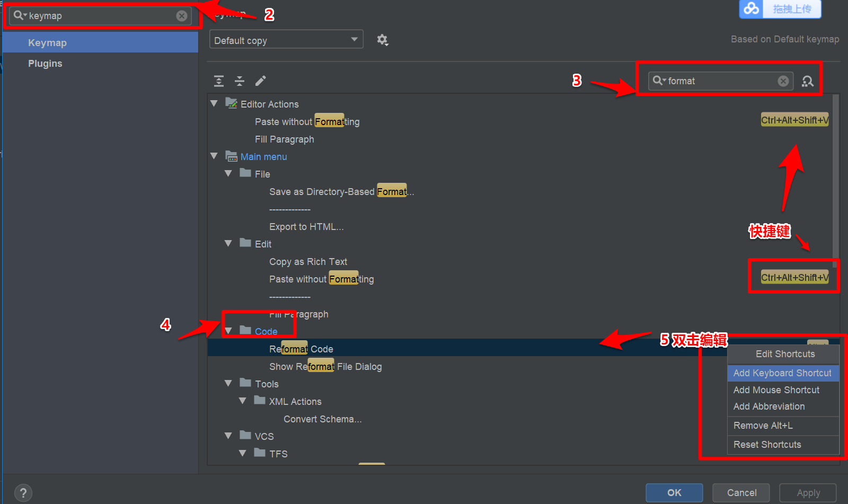Open the keymap gear settings icon
Screen dimensions: 848x504
pyautogui.click(x=382, y=40)
